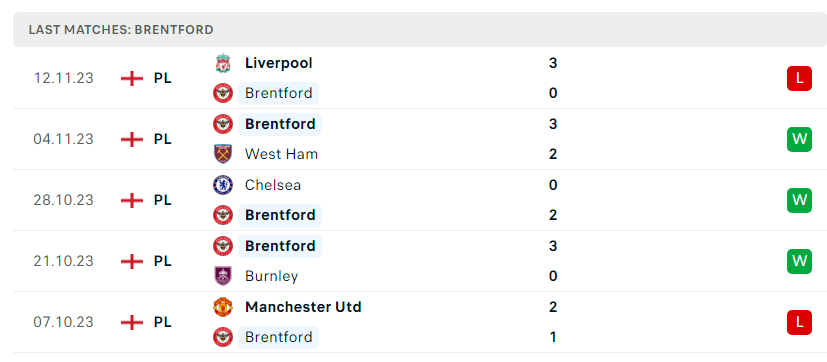Viewport: 827px width, 362px height.
Task: Click red L badge for Liverpool match
Action: tap(800, 79)
